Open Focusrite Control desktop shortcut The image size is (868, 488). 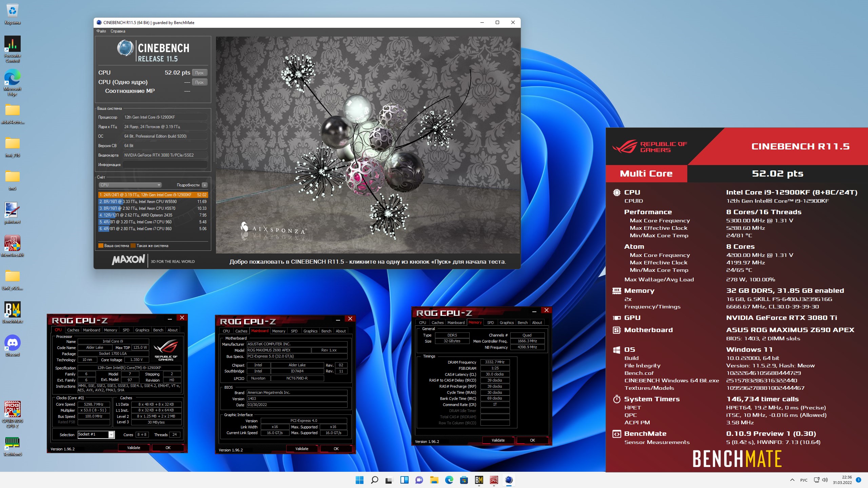coord(13,49)
